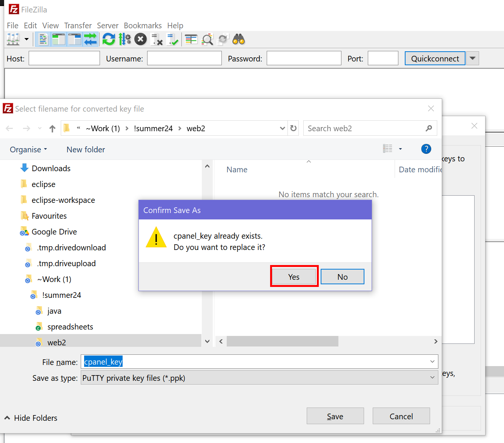Focus the Password input field
The height and width of the screenshot is (443, 504).
pos(304,58)
